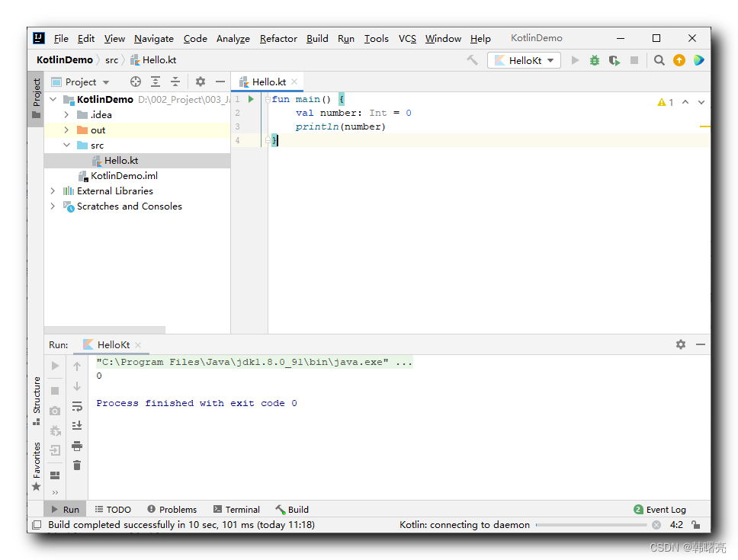The height and width of the screenshot is (560, 738).
Task: Click Expand All in Project panel
Action: (x=156, y=82)
